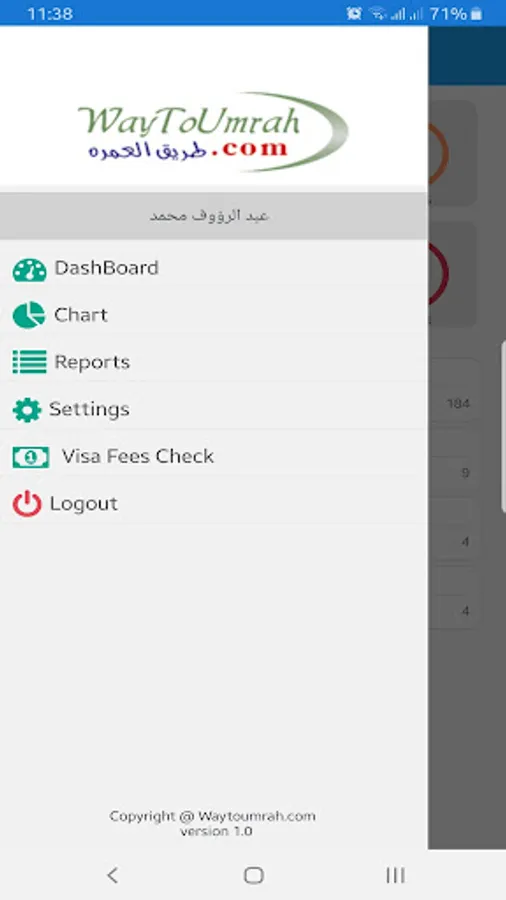Log out using the Logout label
This screenshot has width=506, height=900.
(x=84, y=503)
